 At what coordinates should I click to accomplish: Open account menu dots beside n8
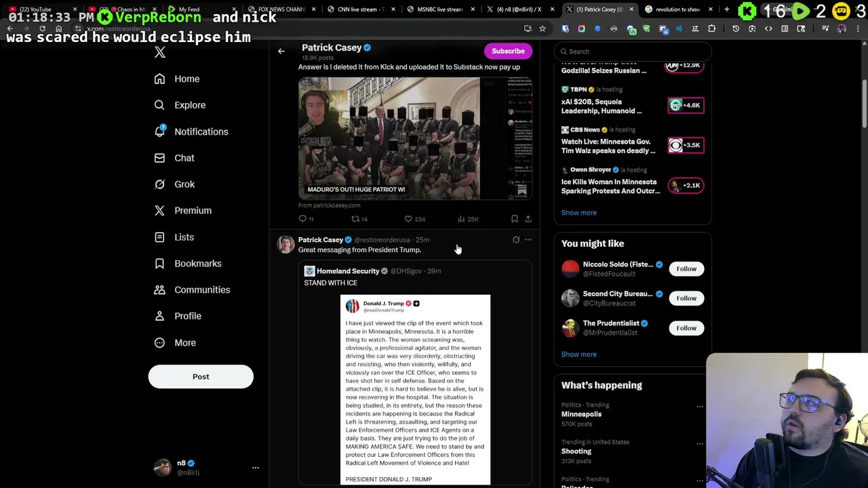(256, 468)
